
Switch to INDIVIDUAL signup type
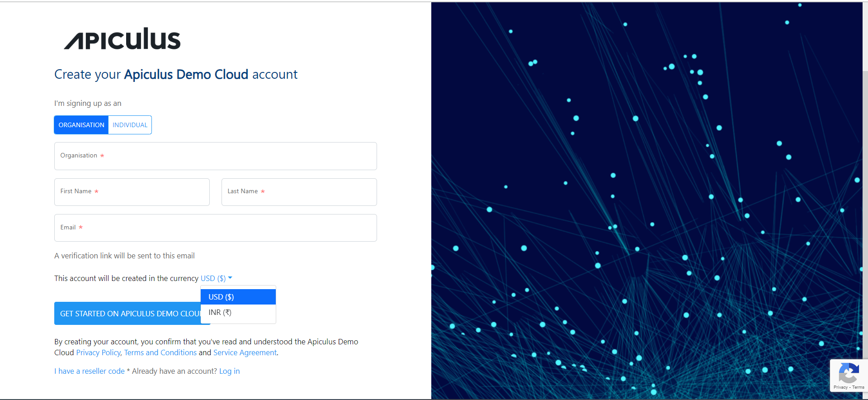click(x=130, y=125)
